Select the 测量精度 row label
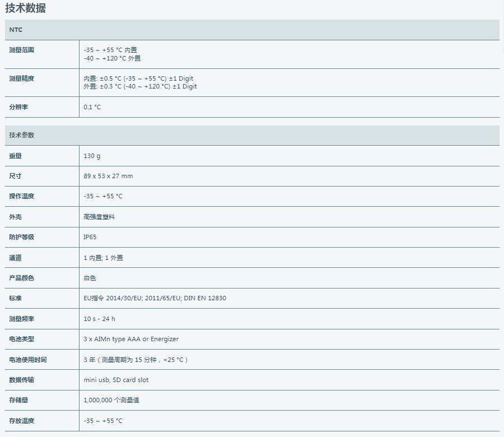 tap(22, 78)
